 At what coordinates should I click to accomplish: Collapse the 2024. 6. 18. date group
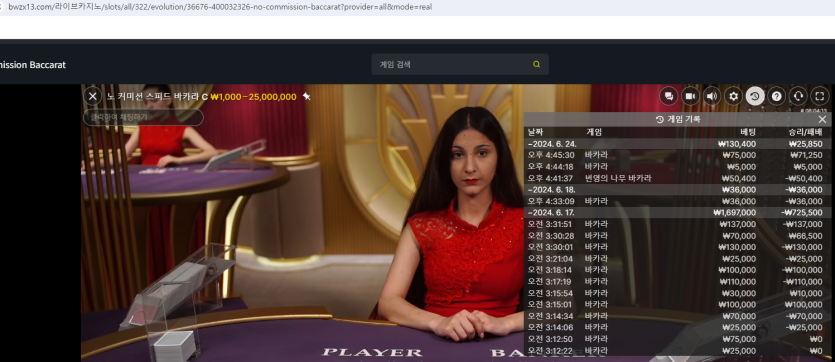677,190
